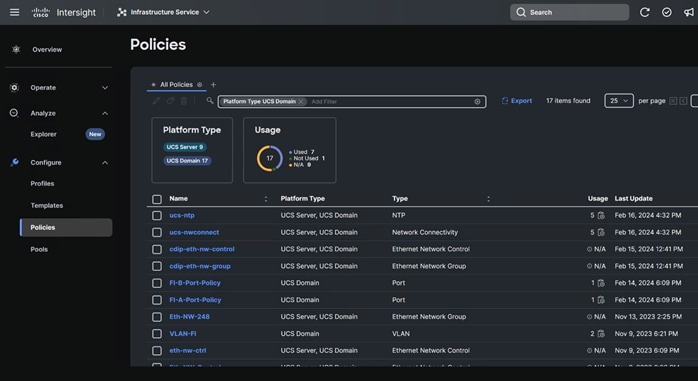Check the ucs-nwconnect row checkbox
The width and height of the screenshot is (698, 381).
[x=157, y=232]
